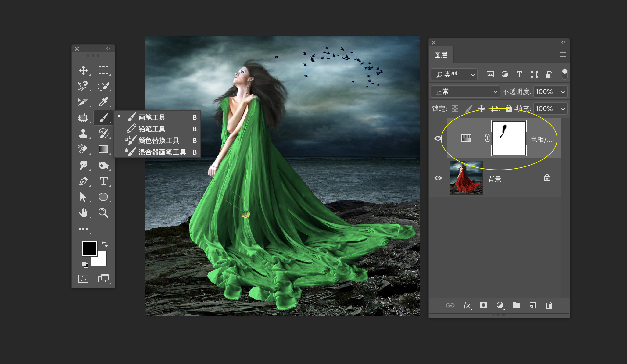Select the Gradient tool
627x364 pixels.
pyautogui.click(x=103, y=149)
